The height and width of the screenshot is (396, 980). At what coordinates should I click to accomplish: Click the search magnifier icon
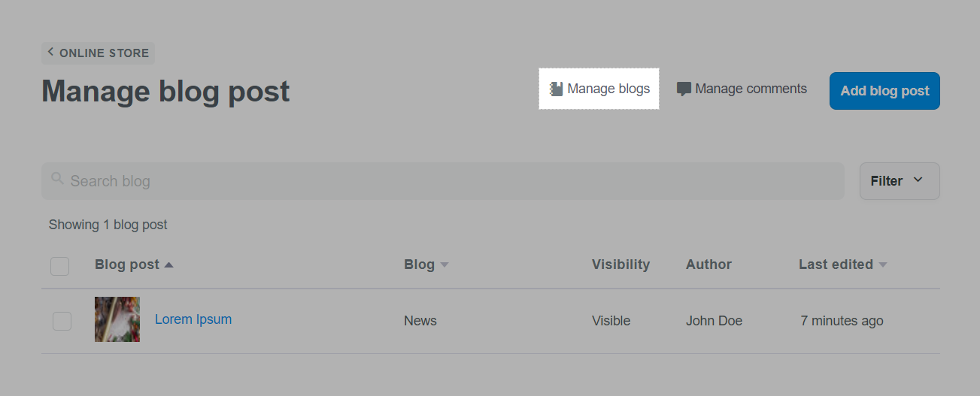coord(57,179)
